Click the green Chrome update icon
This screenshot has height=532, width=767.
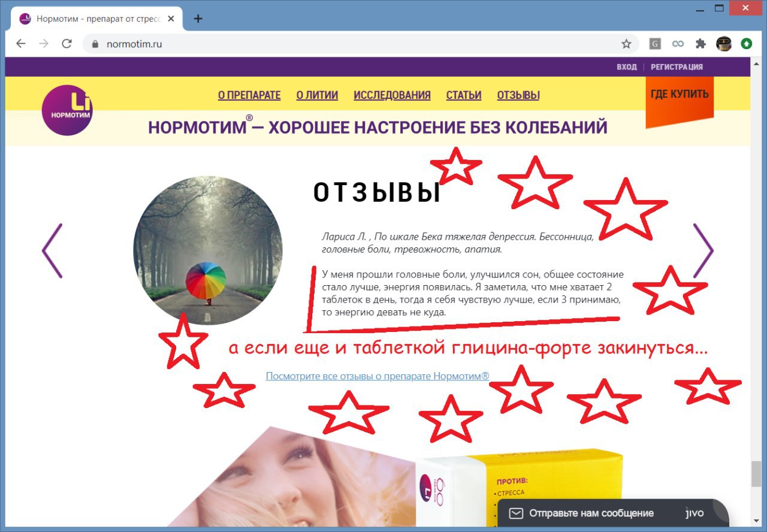(746, 44)
